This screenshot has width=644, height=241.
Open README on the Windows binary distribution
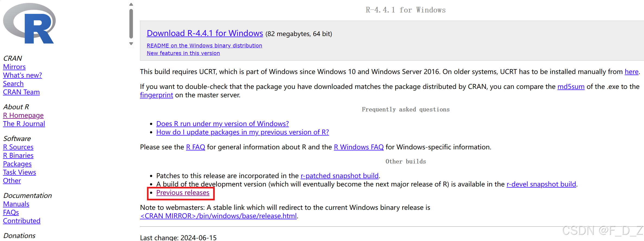(x=205, y=46)
